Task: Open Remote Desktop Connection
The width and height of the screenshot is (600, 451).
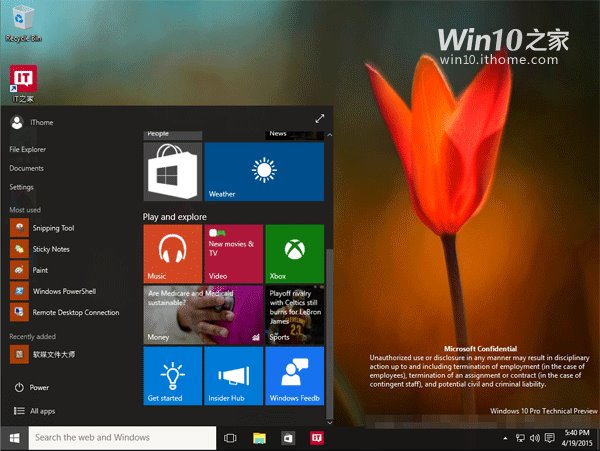Action: coord(65,312)
